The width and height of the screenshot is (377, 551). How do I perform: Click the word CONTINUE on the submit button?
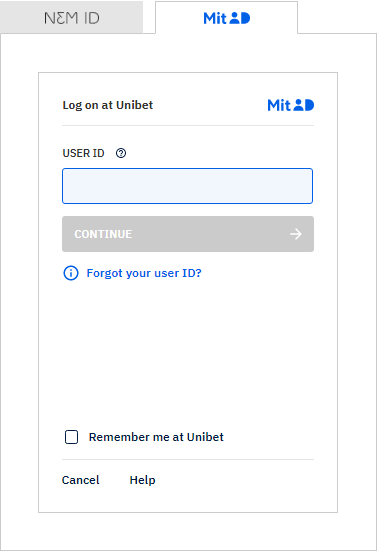[x=103, y=234]
